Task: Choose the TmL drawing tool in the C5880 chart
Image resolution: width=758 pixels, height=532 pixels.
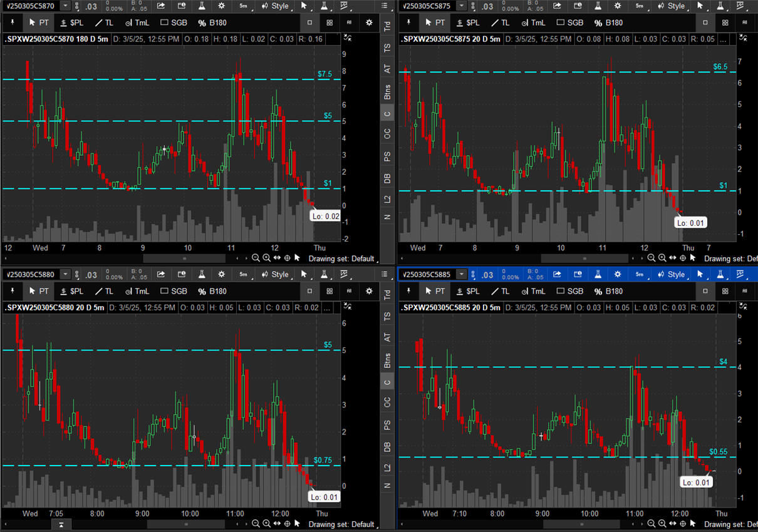Action: point(137,291)
